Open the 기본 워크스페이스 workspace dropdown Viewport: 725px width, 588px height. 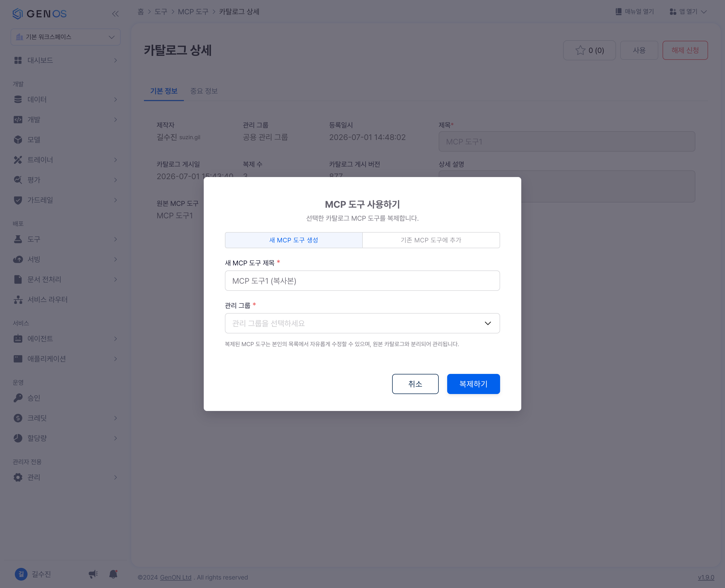click(66, 37)
